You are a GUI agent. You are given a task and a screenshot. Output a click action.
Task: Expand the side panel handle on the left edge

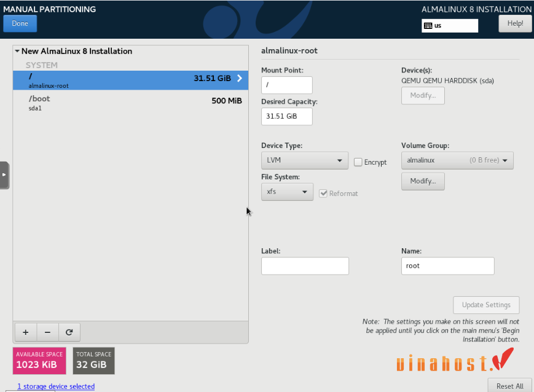coord(4,175)
